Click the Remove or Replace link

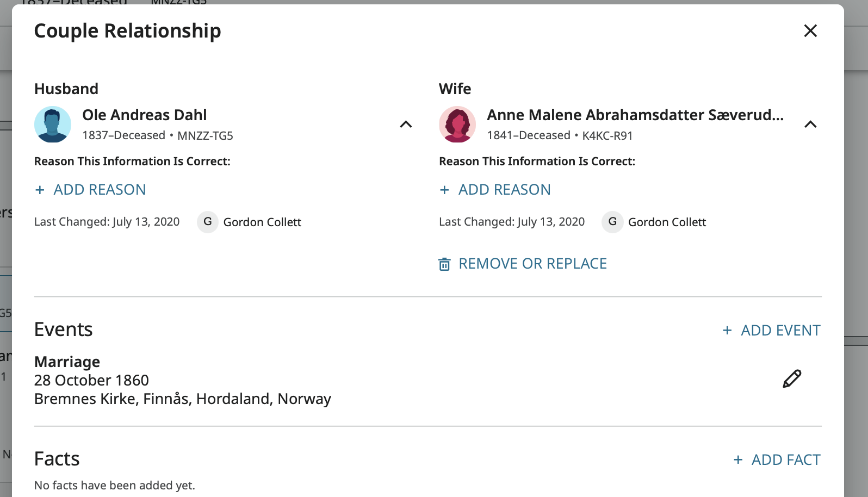coord(532,264)
